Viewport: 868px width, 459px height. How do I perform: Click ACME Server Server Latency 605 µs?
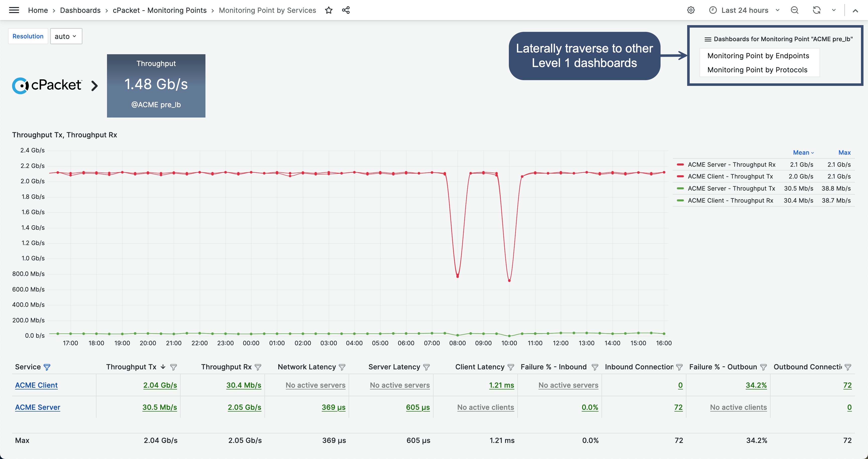(418, 407)
